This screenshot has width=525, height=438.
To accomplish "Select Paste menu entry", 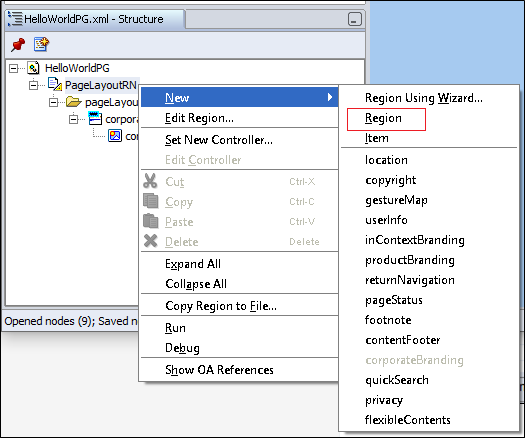I will (x=239, y=222).
